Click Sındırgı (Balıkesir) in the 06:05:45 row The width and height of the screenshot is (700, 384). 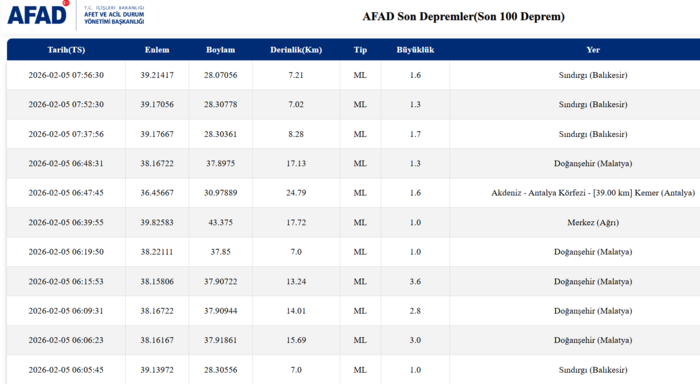593,370
